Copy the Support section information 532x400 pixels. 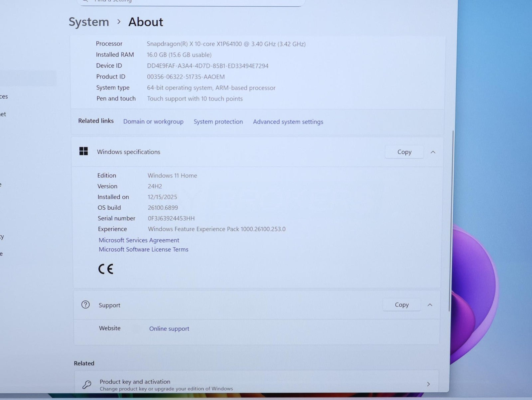point(401,305)
